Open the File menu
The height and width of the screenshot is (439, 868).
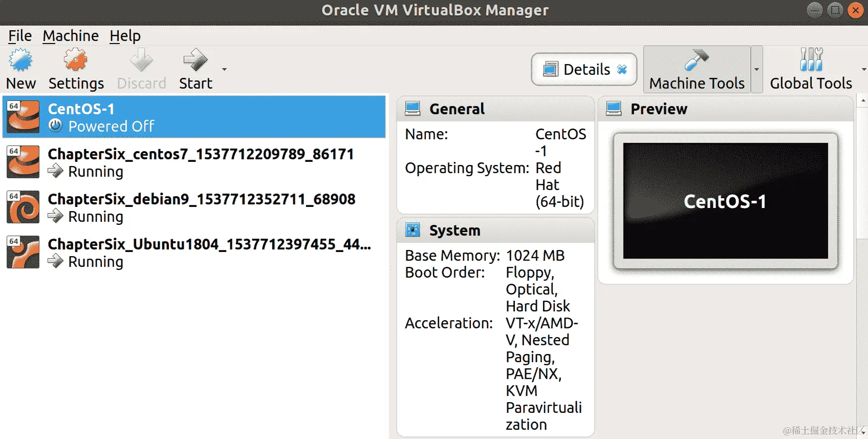20,36
